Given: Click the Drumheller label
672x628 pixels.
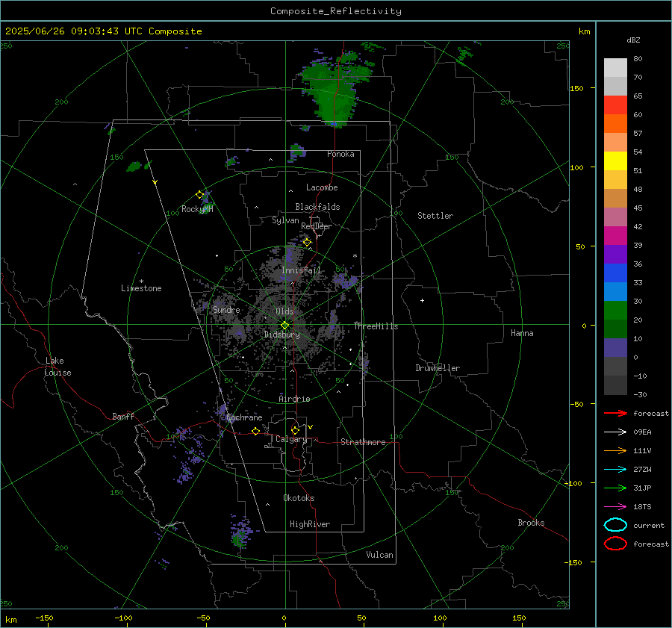Looking at the screenshot, I should [438, 368].
